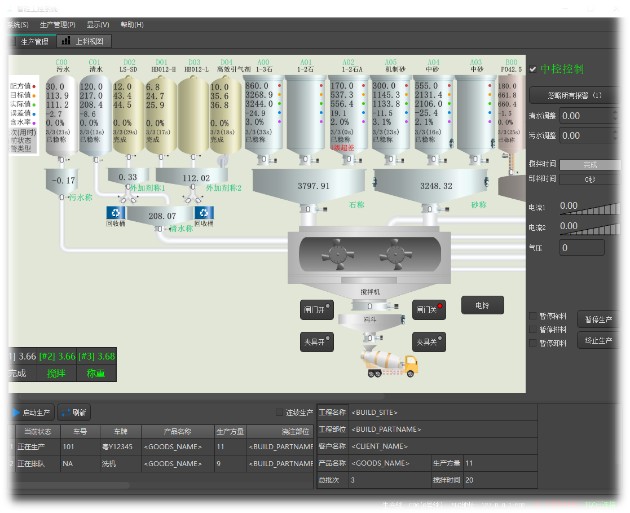
Task: Click the play icon on 启动生产
Action: click(x=15, y=412)
